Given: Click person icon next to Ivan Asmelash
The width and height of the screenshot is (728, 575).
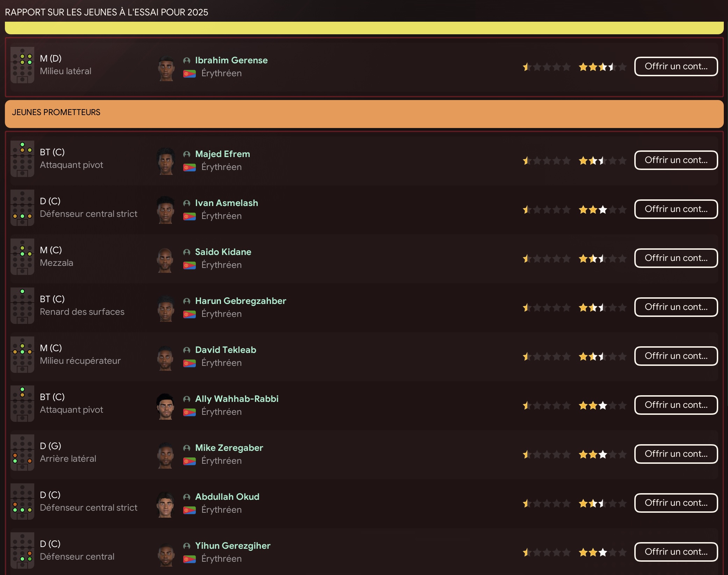Looking at the screenshot, I should [187, 203].
